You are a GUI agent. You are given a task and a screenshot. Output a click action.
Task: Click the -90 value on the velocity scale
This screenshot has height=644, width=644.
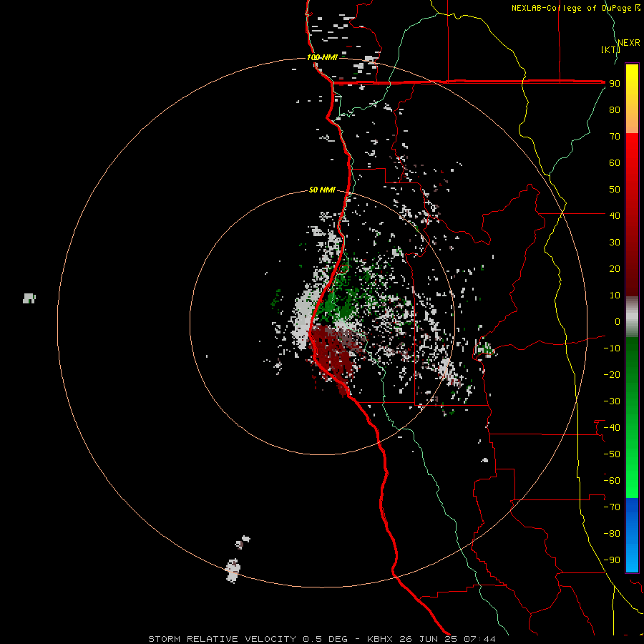coord(612,560)
